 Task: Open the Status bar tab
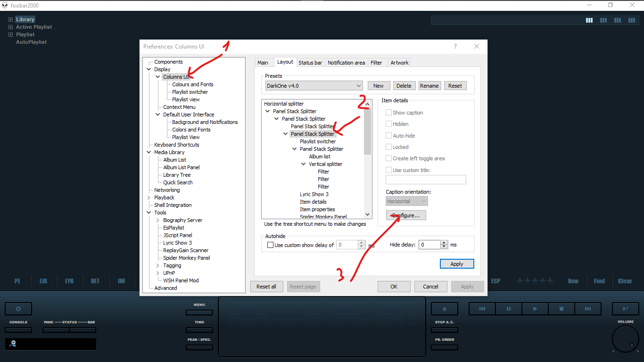coord(310,63)
